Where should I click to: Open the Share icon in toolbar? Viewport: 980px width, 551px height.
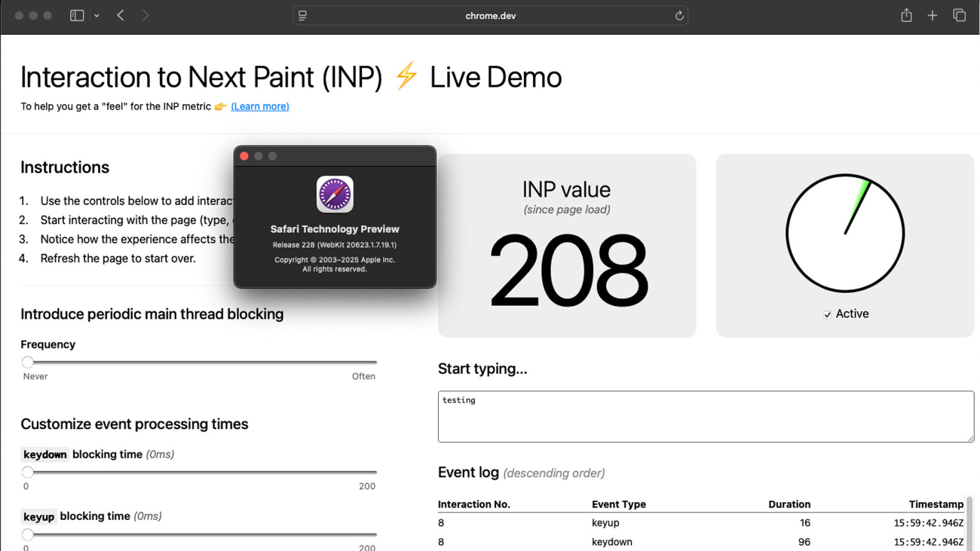pyautogui.click(x=907, y=16)
